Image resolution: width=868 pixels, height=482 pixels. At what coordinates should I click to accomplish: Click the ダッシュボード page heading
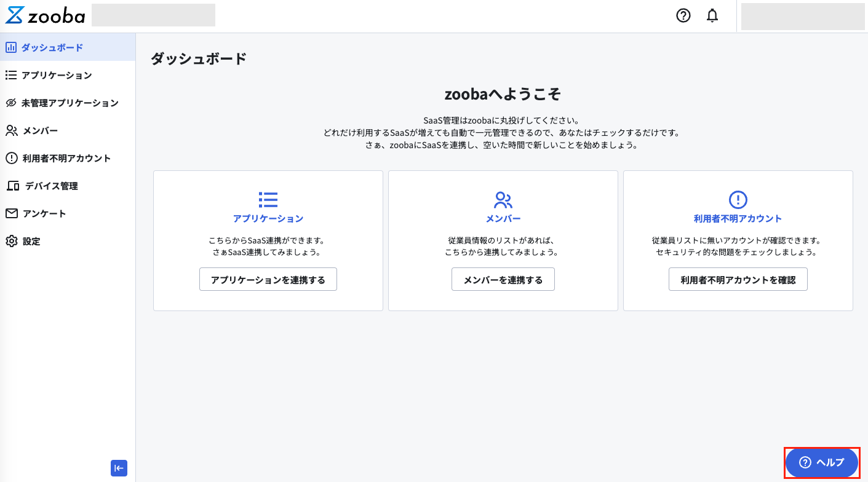[x=199, y=58]
